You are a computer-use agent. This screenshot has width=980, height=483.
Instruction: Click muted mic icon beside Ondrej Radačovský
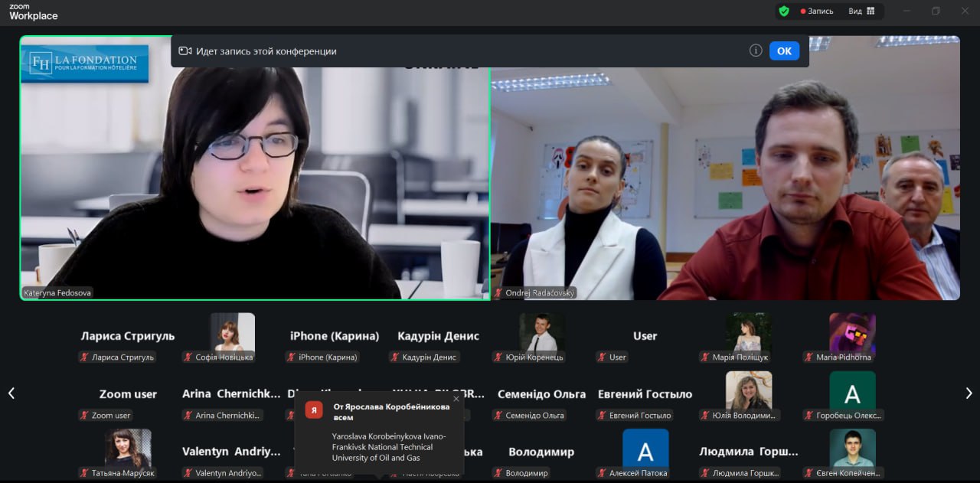click(498, 292)
